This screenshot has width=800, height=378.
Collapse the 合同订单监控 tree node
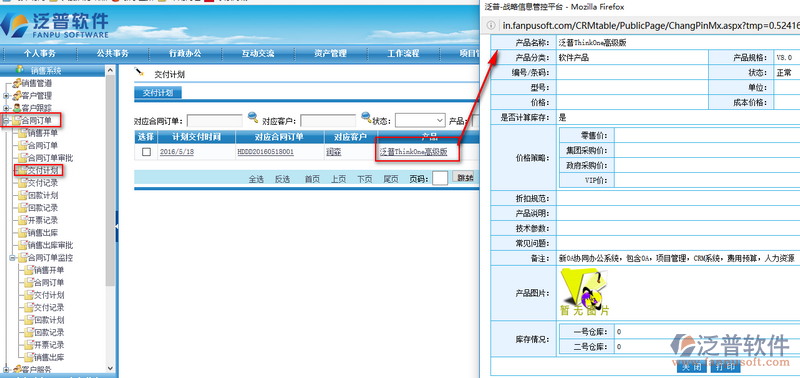pos(12,258)
